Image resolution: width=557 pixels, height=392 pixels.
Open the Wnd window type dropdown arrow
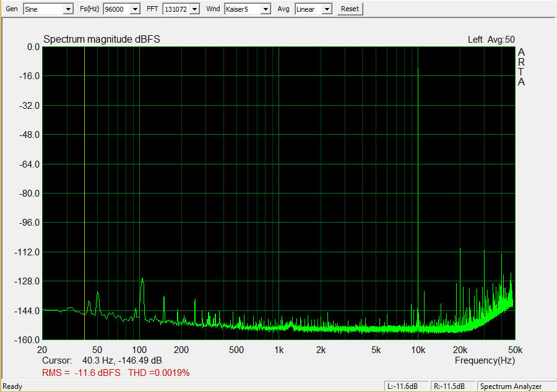coord(266,9)
